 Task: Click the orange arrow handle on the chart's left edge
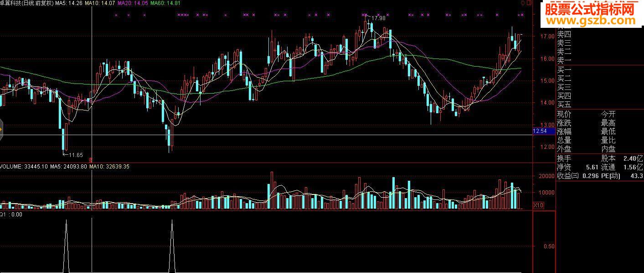point(1,130)
